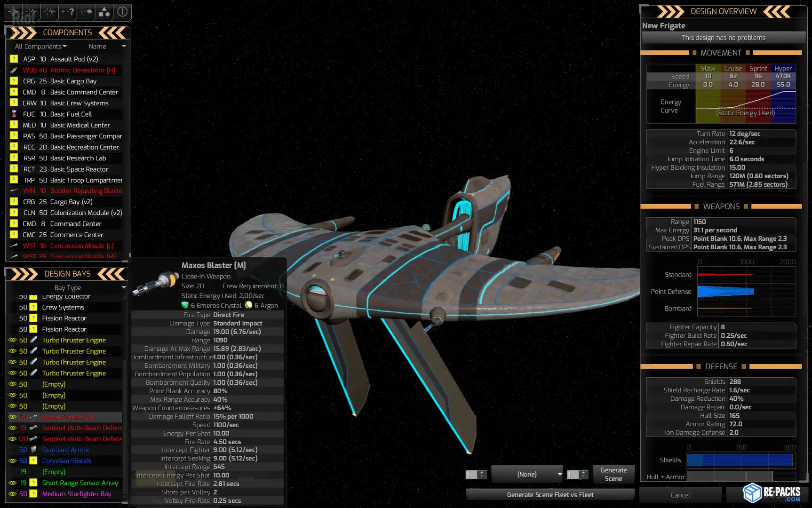The height and width of the screenshot is (508, 812).
Task: Select Short Range Sensor Array bay entry
Action: [x=80, y=483]
